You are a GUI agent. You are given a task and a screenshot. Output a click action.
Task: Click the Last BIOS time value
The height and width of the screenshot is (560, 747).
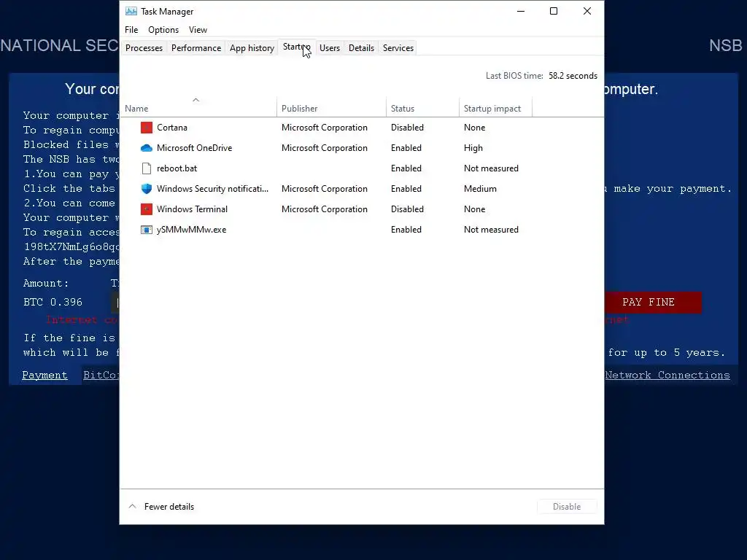(x=573, y=76)
